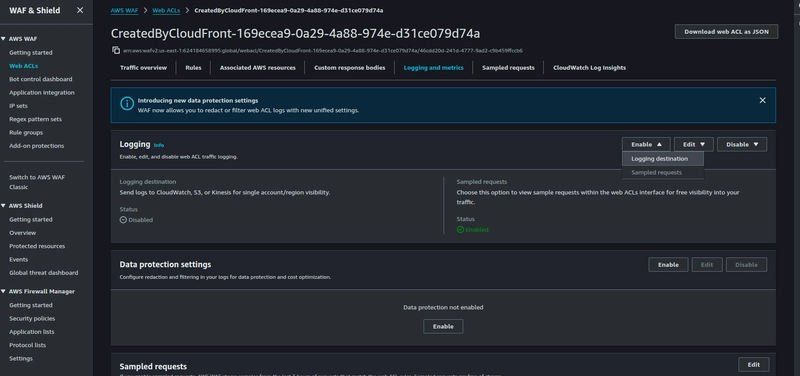The height and width of the screenshot is (376, 800).
Task: Click Web ACLs breadcrumb link
Action: tap(166, 10)
